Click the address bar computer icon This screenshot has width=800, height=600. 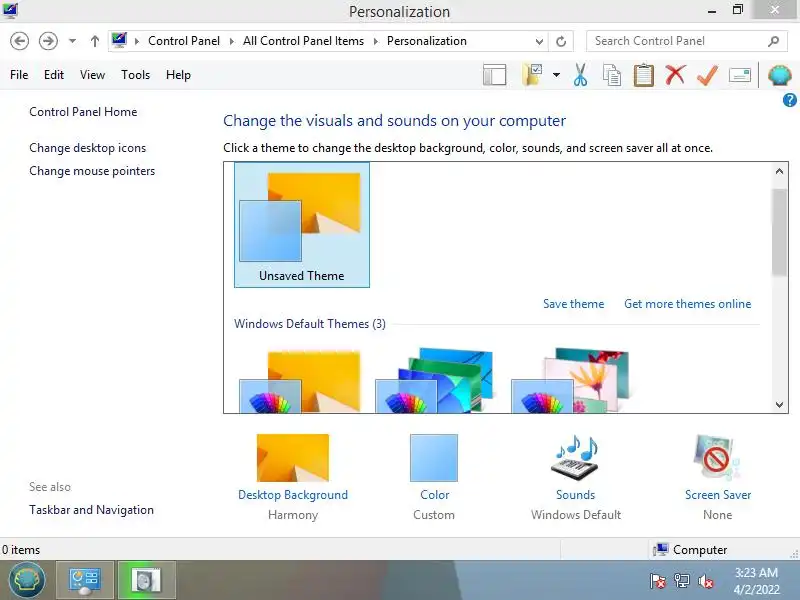(119, 40)
